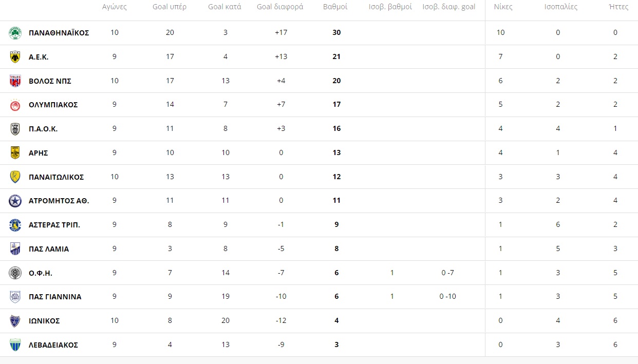
Task: Click the Volos NPS red-blue crest
Action: tap(15, 81)
